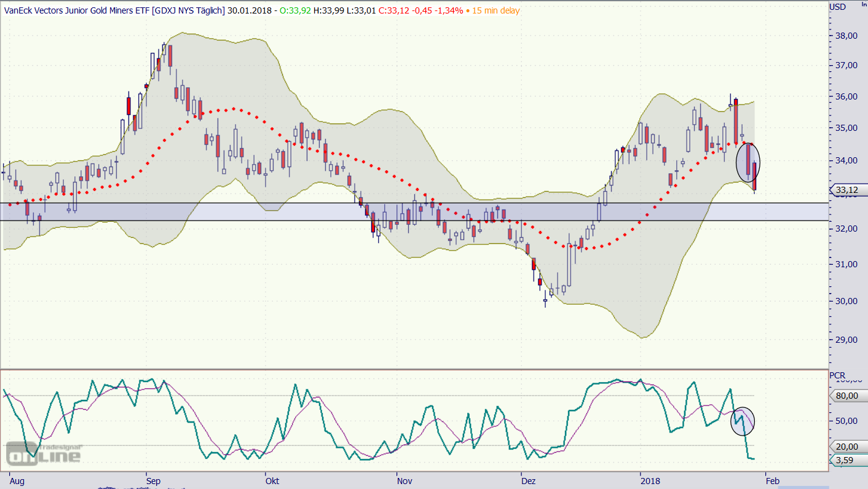Image resolution: width=868 pixels, height=489 pixels.
Task: Click the "Nov" time axis label
Action: coord(404,481)
